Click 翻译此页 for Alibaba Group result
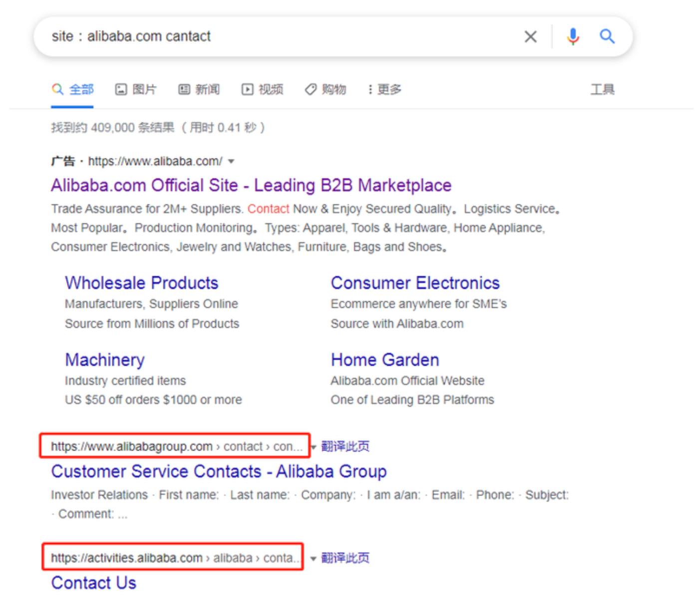Viewport: 700px width, 597px height. click(x=345, y=446)
